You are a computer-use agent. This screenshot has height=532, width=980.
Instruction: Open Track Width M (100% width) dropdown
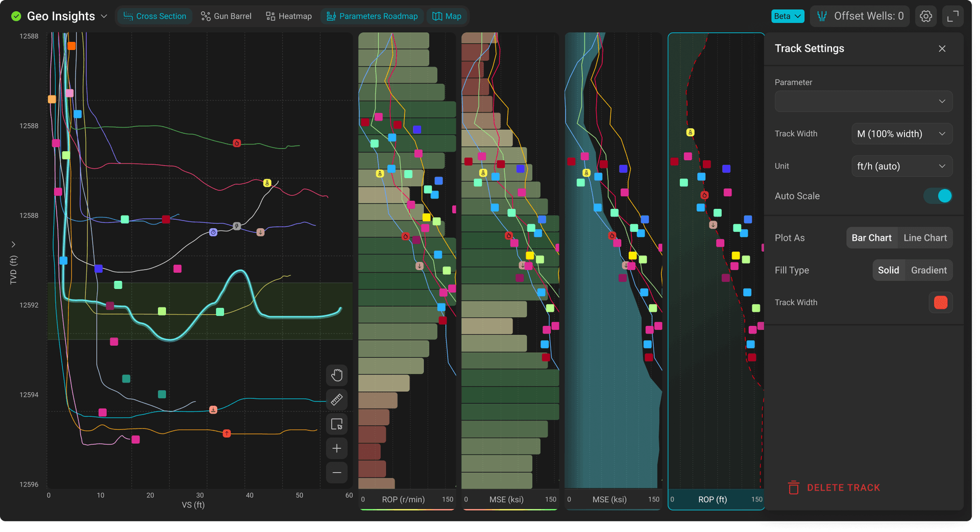(902, 134)
